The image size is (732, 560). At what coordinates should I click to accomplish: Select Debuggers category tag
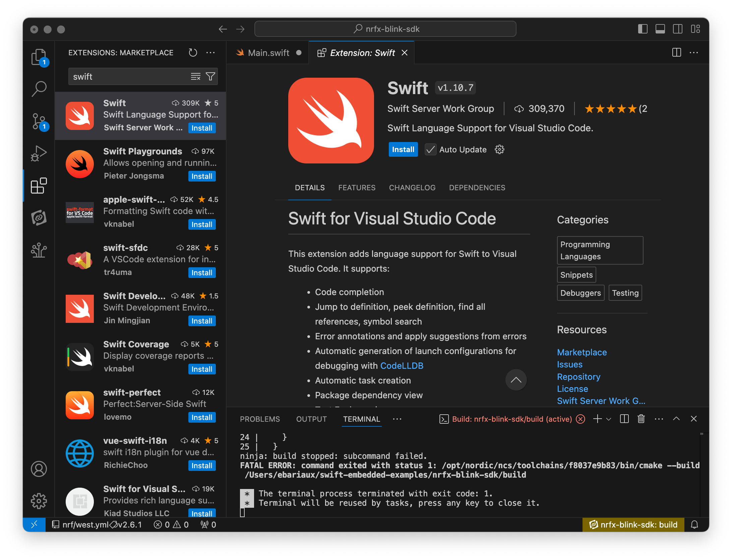tap(581, 293)
